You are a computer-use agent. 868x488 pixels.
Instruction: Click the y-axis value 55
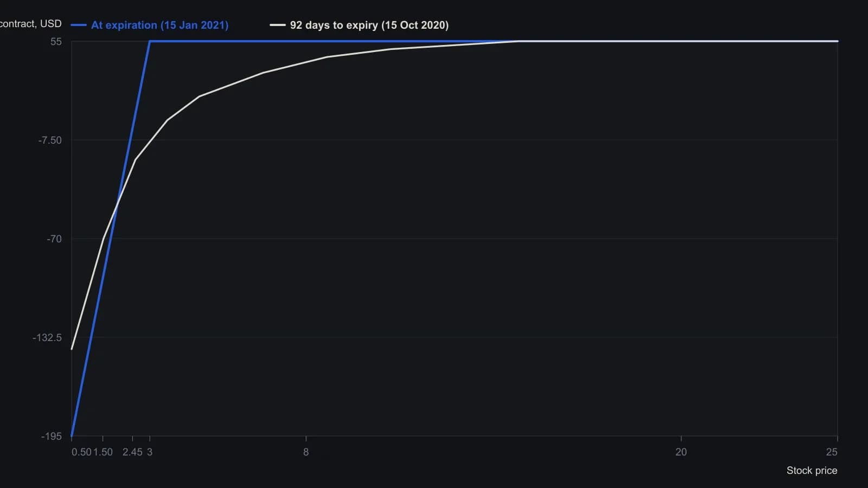tap(56, 42)
